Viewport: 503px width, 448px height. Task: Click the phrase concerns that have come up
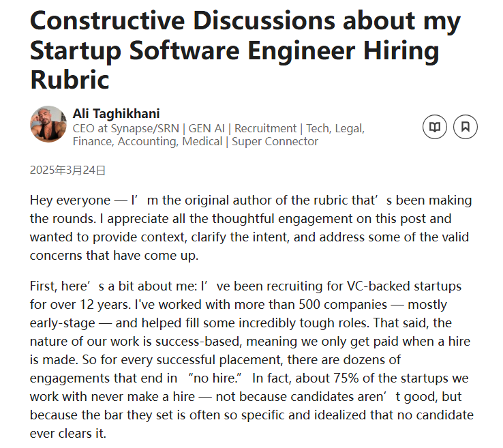click(115, 256)
